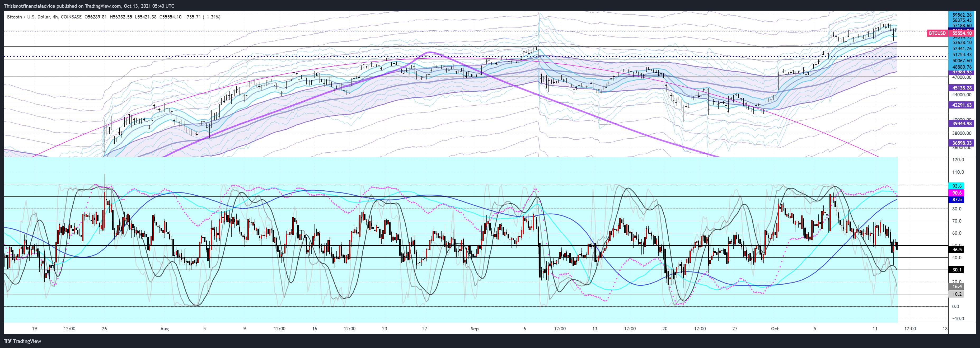
Task: Click the pink BTCUSD symbol label
Action: [937, 33]
